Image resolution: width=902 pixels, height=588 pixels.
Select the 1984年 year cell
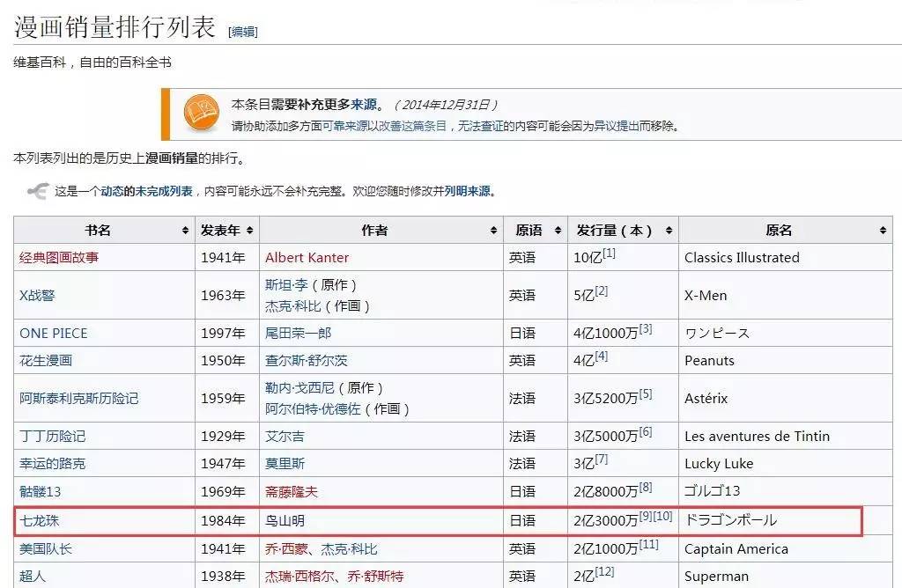pyautogui.click(x=223, y=521)
